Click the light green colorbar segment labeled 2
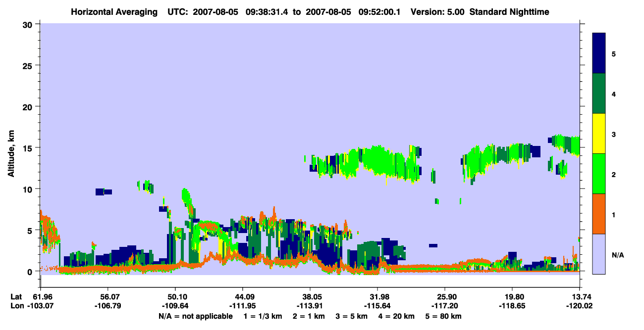The image size is (644, 330). (x=599, y=174)
